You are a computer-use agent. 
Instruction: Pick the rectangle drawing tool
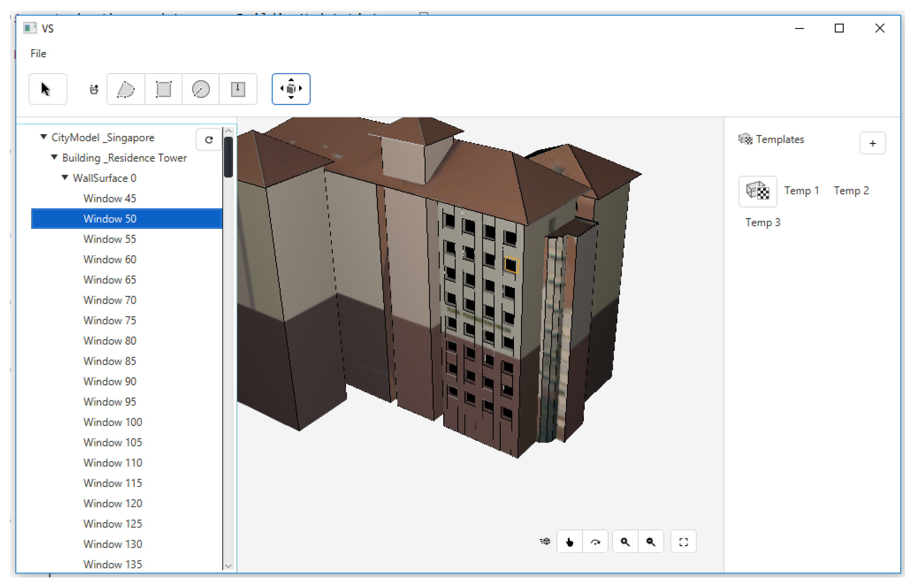164,89
